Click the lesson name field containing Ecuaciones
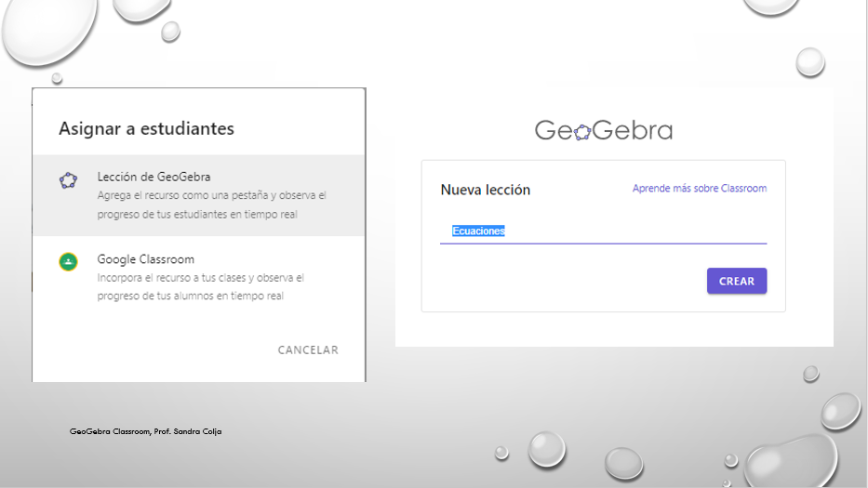 pyautogui.click(x=604, y=231)
